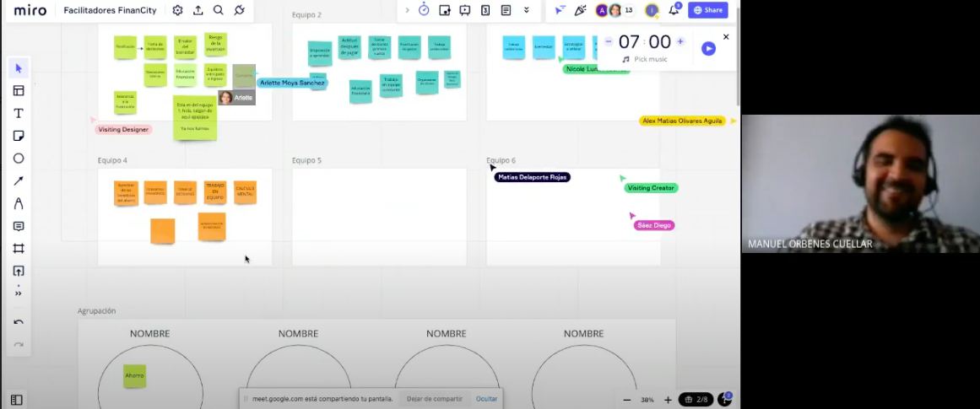The height and width of the screenshot is (409, 980).
Task: Click the Share button
Action: (x=708, y=10)
